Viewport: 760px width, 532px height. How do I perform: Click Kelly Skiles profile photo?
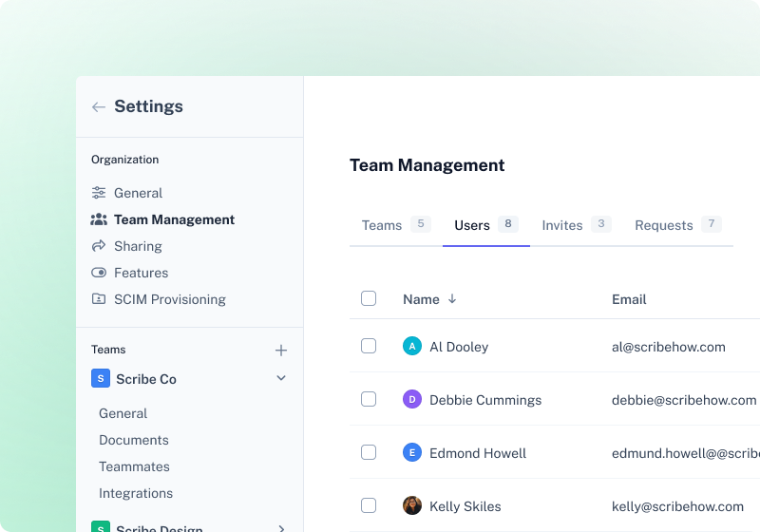coord(412,505)
